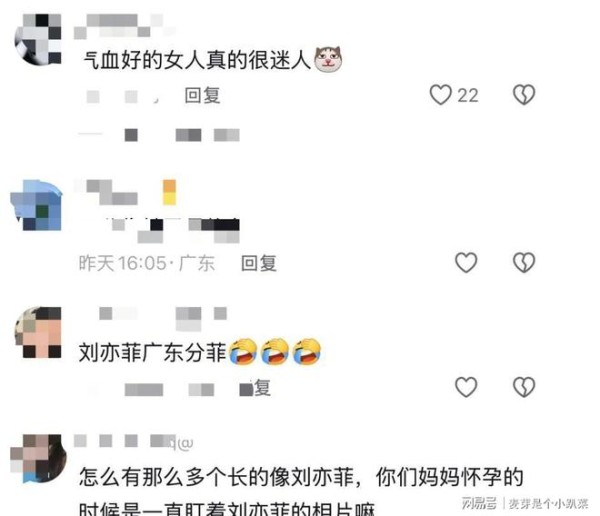The height and width of the screenshot is (516, 600).
Task: Select the 气血好的女人真的很迷人 comment text
Action: [196, 60]
